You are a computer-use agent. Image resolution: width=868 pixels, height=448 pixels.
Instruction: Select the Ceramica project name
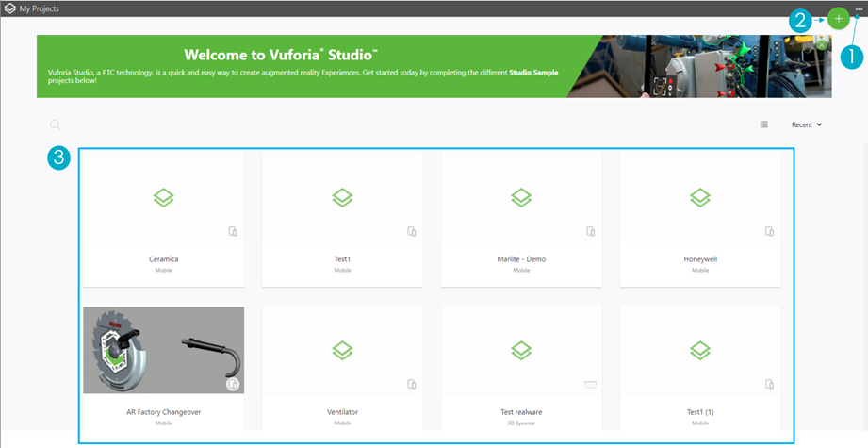[163, 259]
